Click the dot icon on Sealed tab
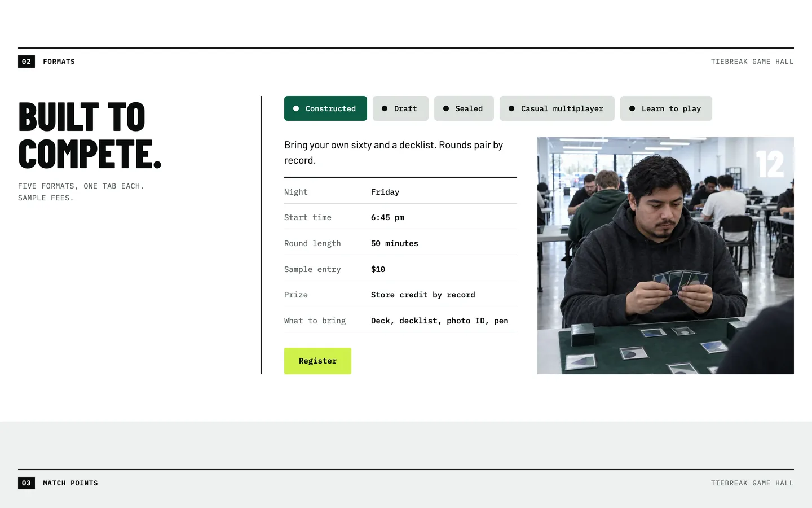This screenshot has width=812, height=508. coord(446,108)
